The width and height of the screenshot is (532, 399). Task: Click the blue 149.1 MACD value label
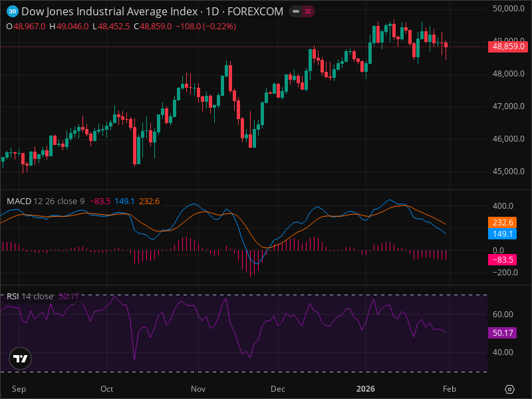[x=503, y=234]
